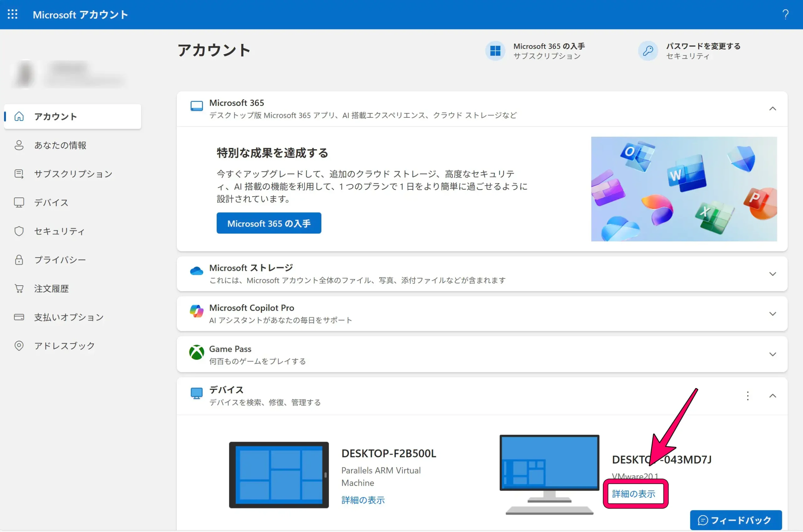The height and width of the screenshot is (532, 803).
Task: Click the help question mark icon
Action: click(x=786, y=14)
